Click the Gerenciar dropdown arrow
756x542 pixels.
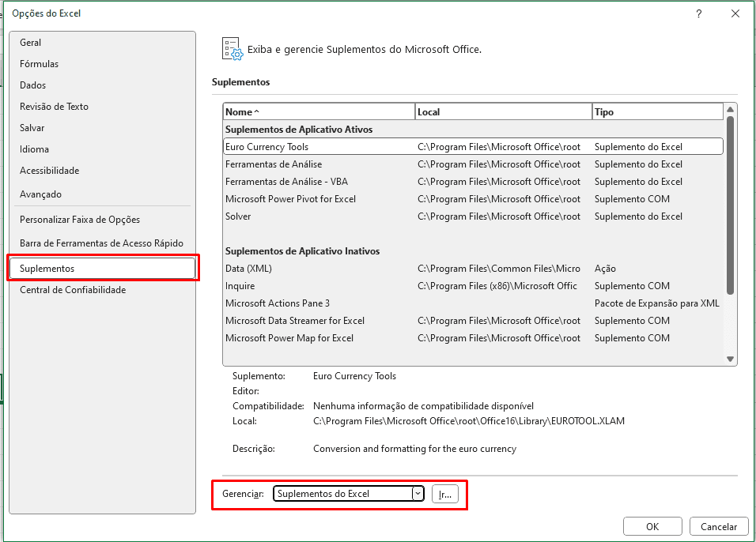pyautogui.click(x=418, y=493)
